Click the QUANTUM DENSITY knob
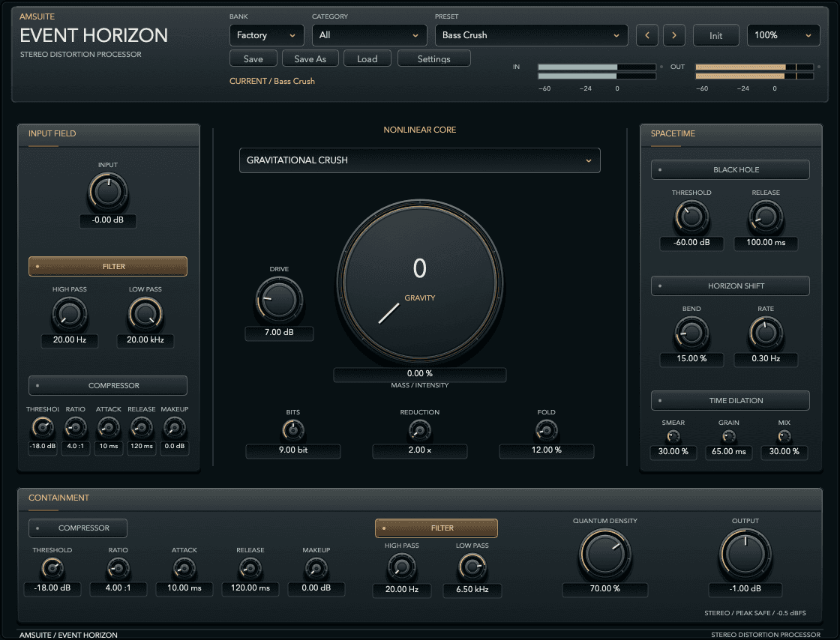This screenshot has height=640, width=840. pos(604,555)
